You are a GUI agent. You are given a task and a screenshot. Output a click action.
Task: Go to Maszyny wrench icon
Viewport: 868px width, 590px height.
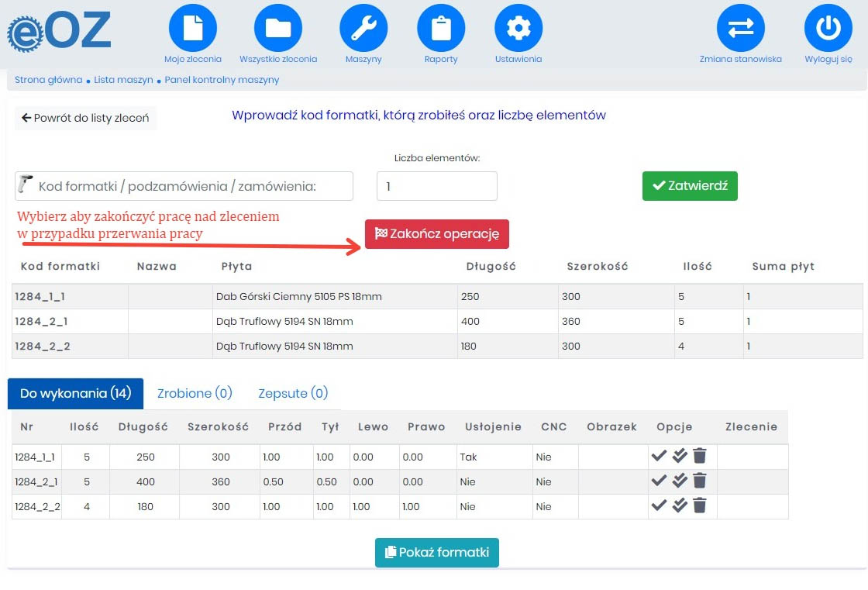pyautogui.click(x=363, y=29)
